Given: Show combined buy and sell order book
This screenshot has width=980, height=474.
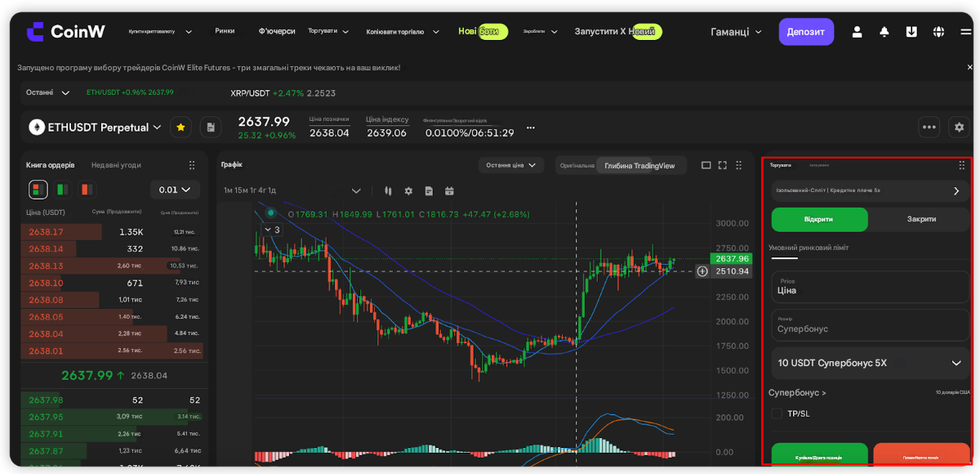Looking at the screenshot, I should (x=38, y=190).
